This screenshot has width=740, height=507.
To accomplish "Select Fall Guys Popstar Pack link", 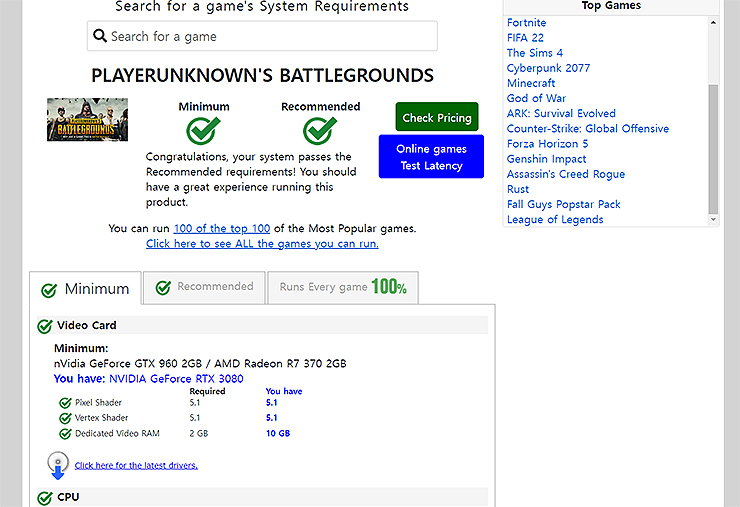I will (x=563, y=204).
